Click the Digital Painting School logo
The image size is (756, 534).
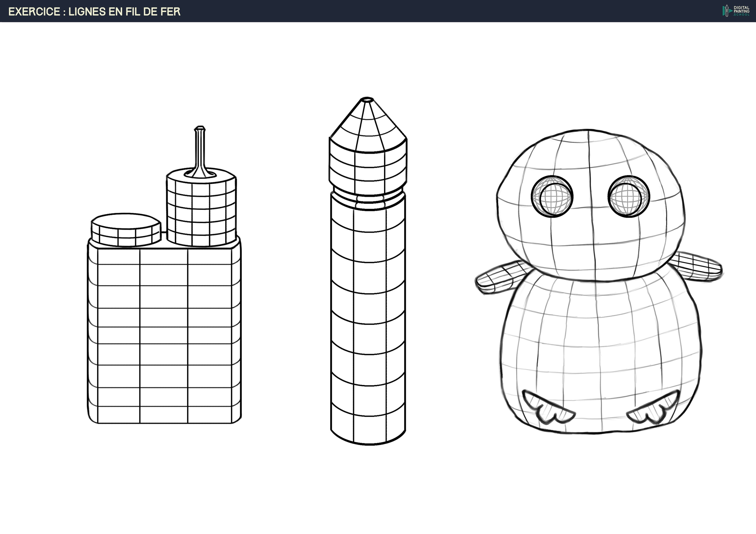coord(735,11)
